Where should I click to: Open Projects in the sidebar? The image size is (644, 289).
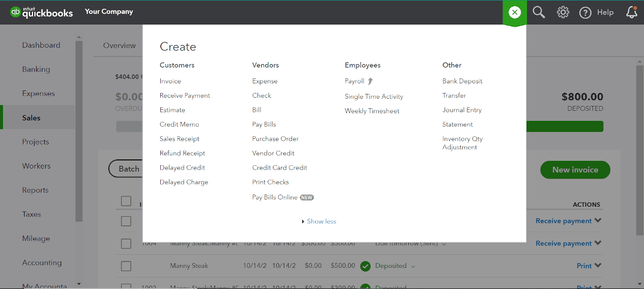click(36, 142)
